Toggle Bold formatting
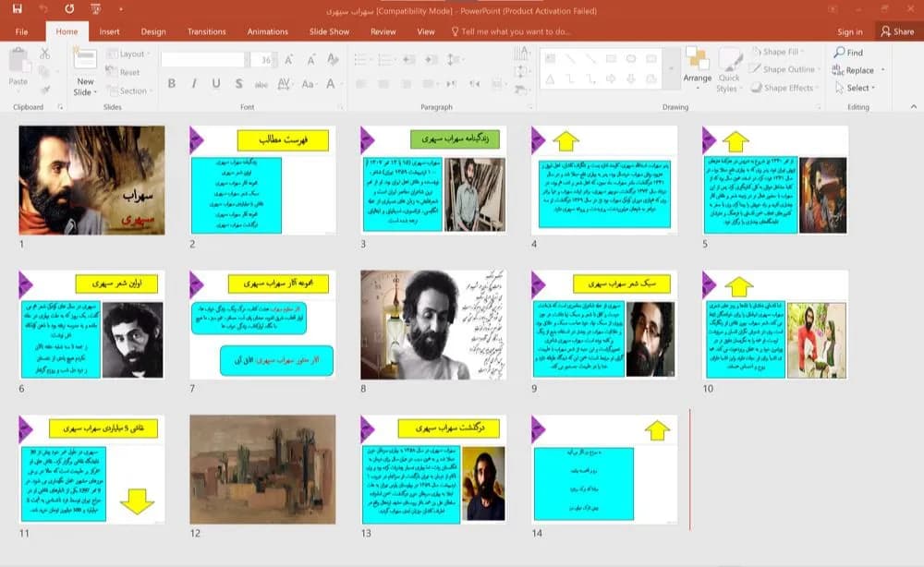 [x=172, y=84]
